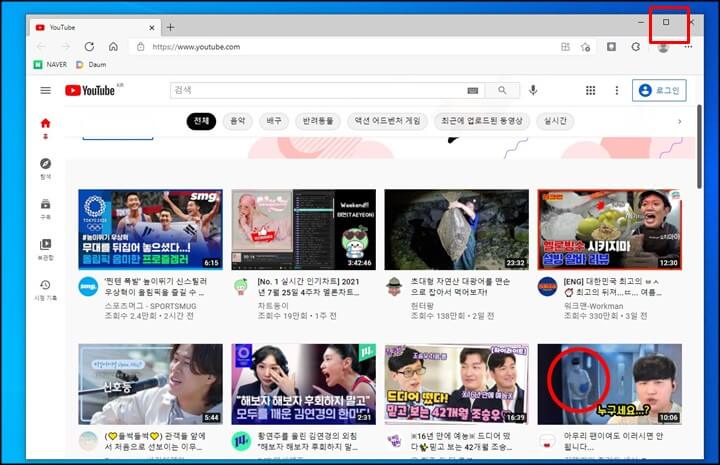Open new tab with plus button
Viewport: 720px width, 465px height.
[x=170, y=28]
